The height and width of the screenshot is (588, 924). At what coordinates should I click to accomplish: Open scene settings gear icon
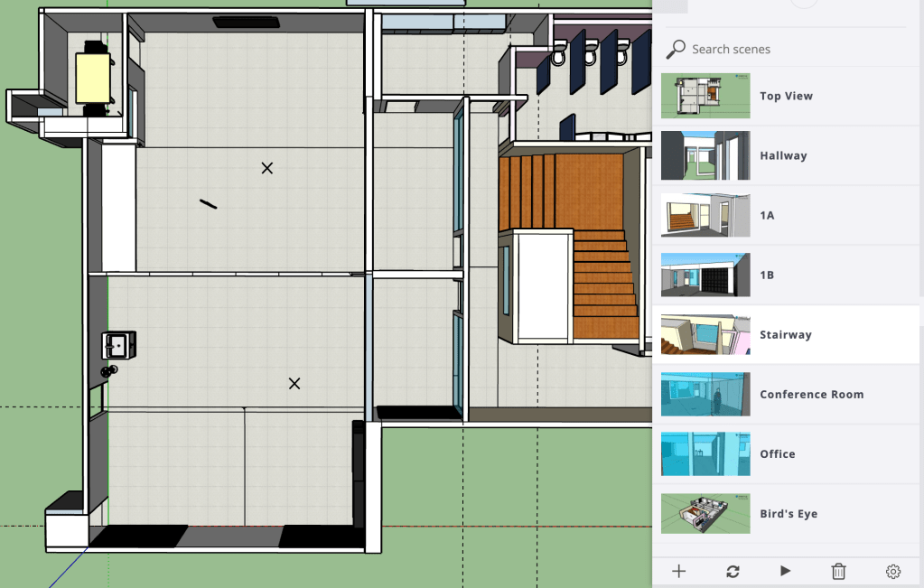892,571
